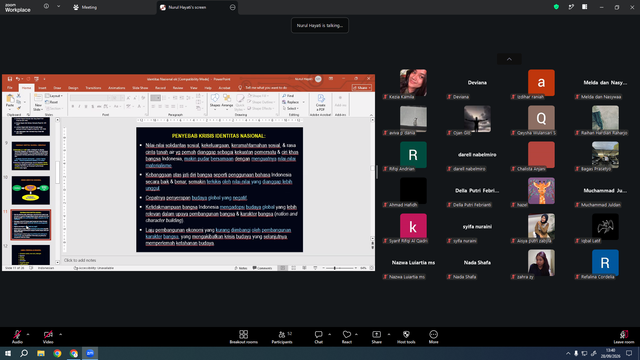640x360 pixels.
Task: Toggle Italic formatting in PowerPoint ribbon
Action: [x=79, y=106]
